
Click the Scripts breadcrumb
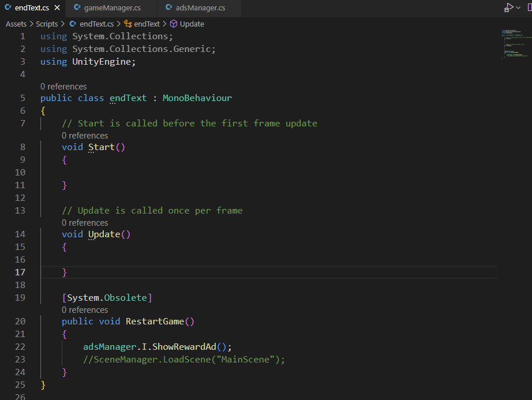point(47,24)
